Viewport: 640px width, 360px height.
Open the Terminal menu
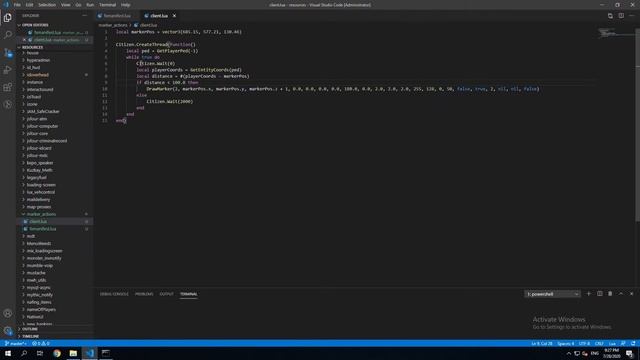coord(107,5)
